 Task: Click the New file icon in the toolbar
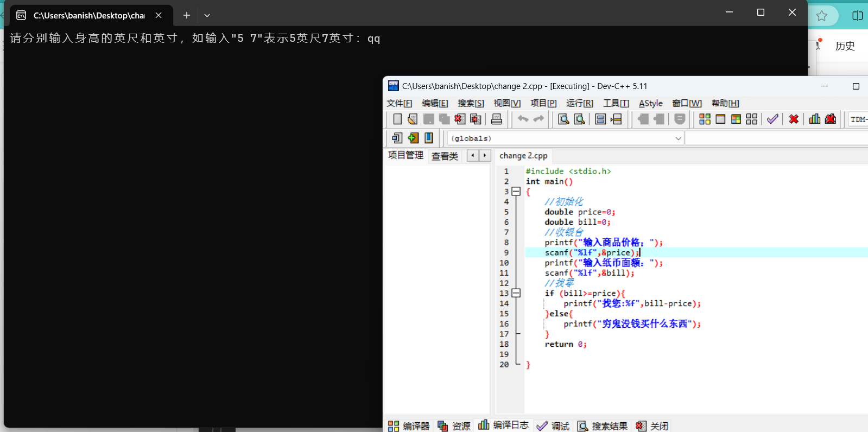click(397, 119)
